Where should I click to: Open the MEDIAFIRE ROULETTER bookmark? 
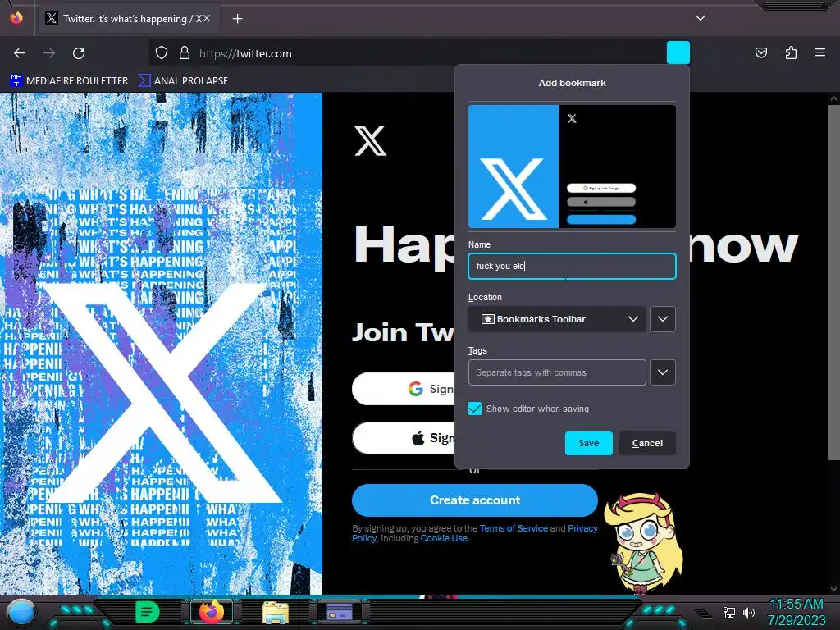pyautogui.click(x=69, y=81)
